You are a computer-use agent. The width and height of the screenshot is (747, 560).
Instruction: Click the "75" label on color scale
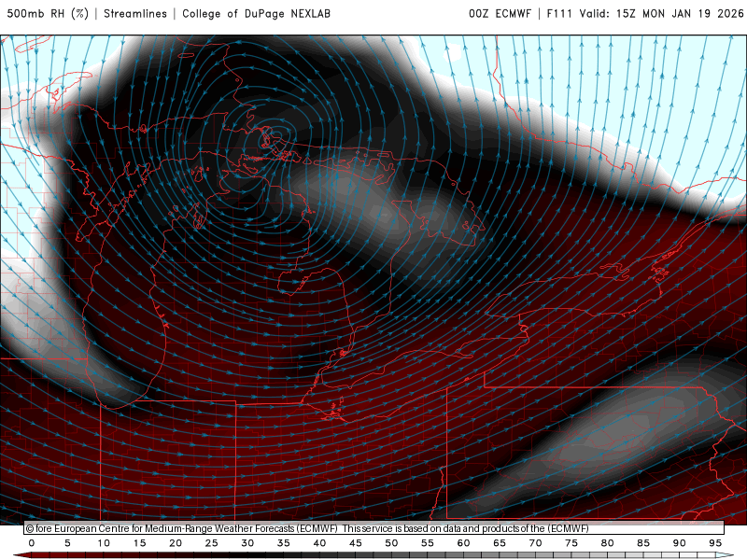[x=571, y=543]
